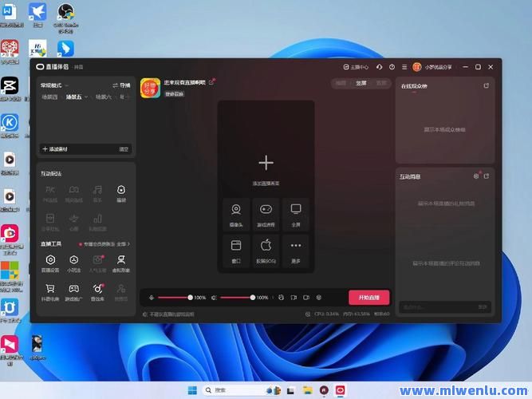Select the right-most screen layout tab
The image size is (532, 399).
381,83
